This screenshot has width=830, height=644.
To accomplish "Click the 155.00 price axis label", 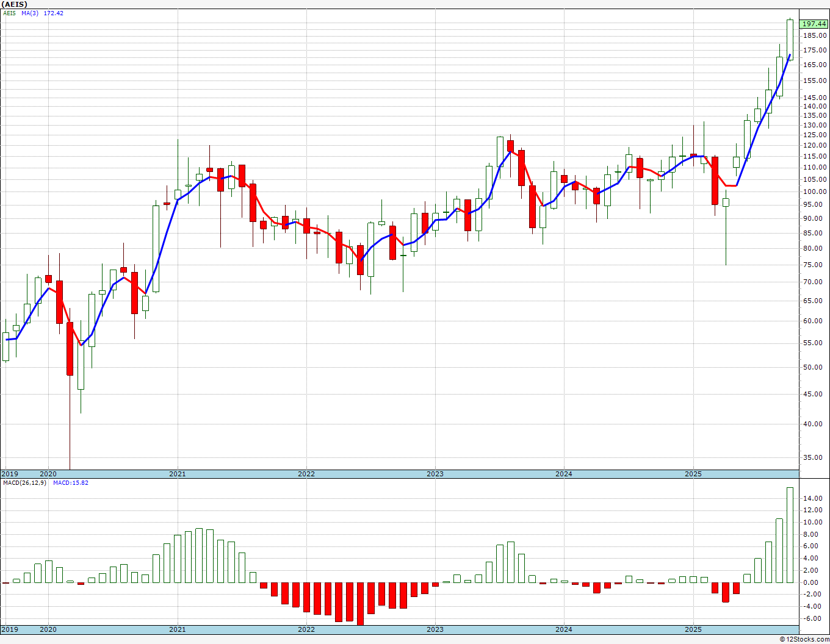I will click(x=814, y=80).
